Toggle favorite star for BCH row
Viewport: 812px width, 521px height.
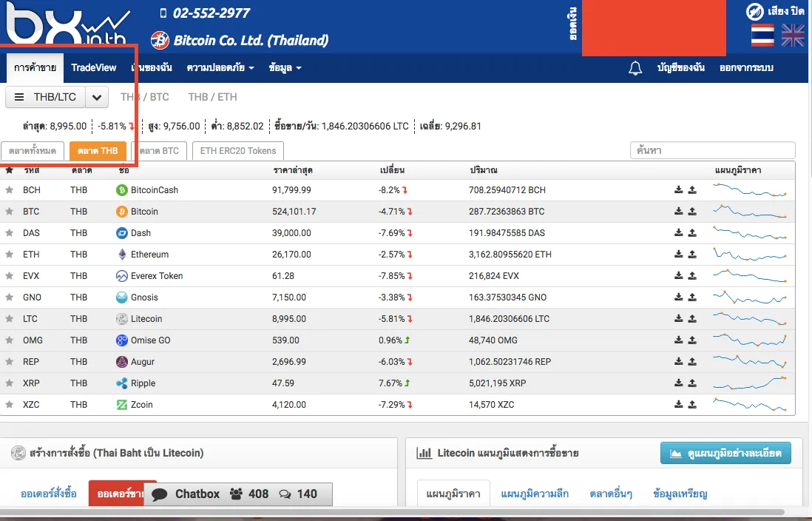(10, 190)
